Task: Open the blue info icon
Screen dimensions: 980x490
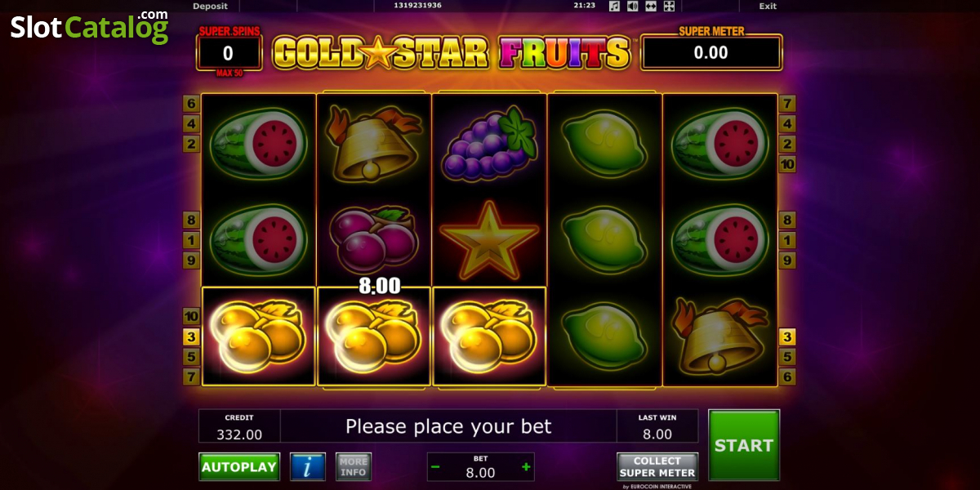Action: pos(308,466)
